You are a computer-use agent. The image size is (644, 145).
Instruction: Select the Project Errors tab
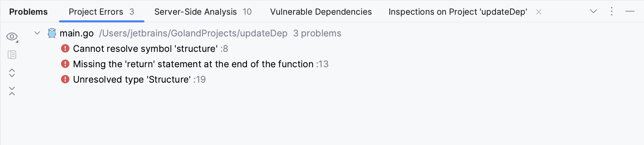pyautogui.click(x=101, y=12)
